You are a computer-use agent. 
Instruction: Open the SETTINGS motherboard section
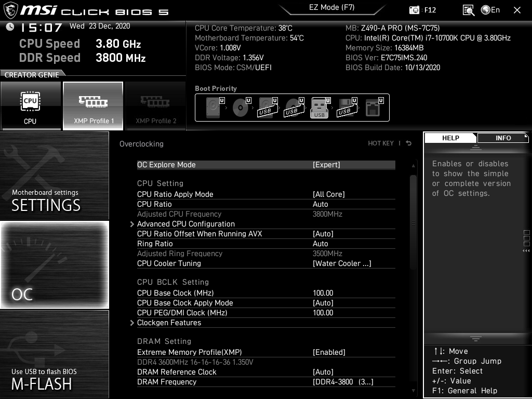[54, 176]
